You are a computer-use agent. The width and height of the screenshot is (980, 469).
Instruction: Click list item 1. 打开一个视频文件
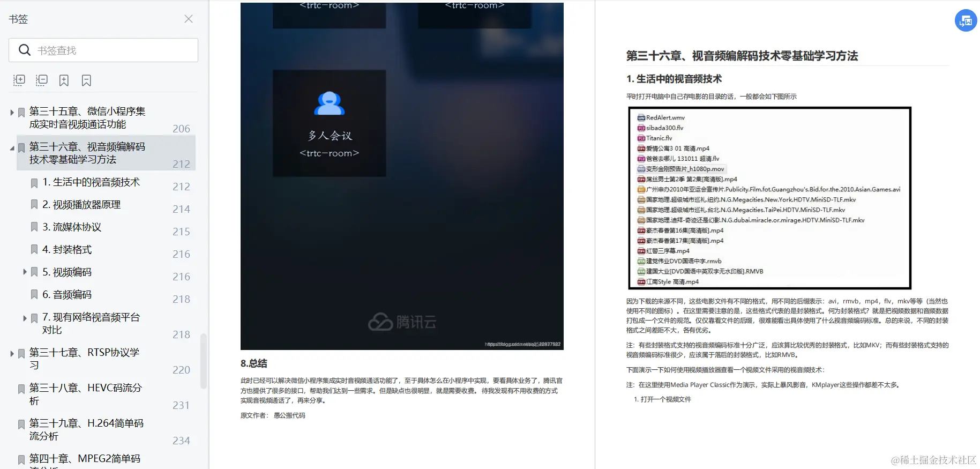point(662,399)
